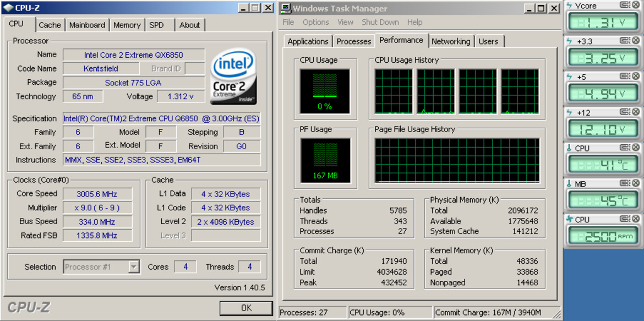Image resolution: width=644 pixels, height=321 pixels.
Task: Close the +12 voltage widget
Action: (635, 112)
